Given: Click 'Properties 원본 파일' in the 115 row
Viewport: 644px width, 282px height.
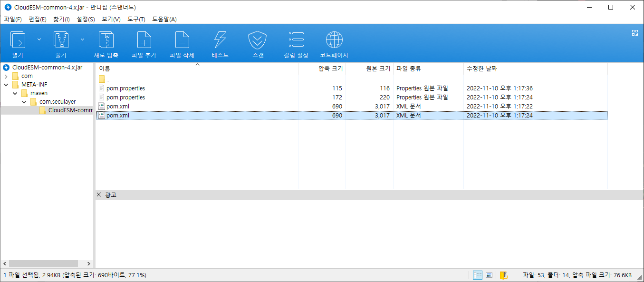Looking at the screenshot, I should click(422, 88).
